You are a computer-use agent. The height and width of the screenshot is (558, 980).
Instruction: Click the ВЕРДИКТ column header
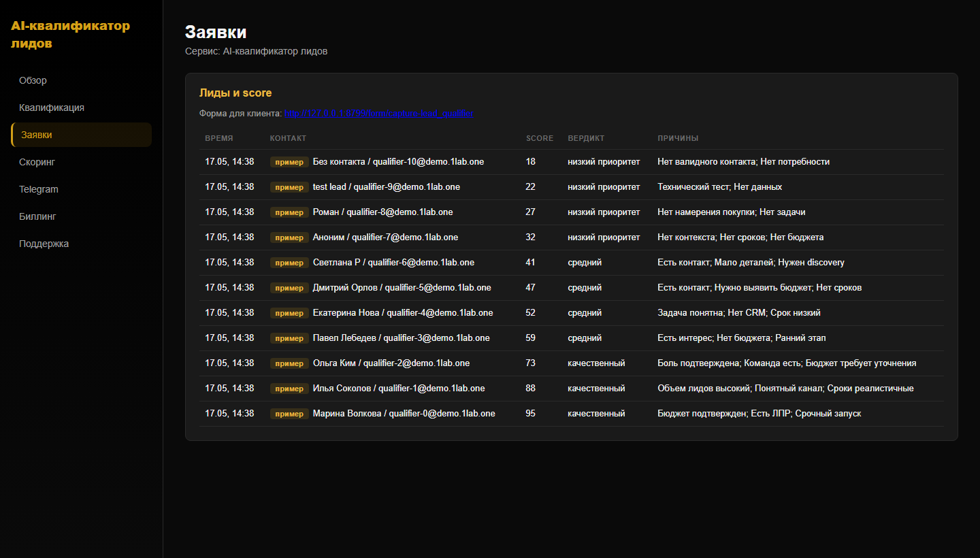tap(586, 138)
